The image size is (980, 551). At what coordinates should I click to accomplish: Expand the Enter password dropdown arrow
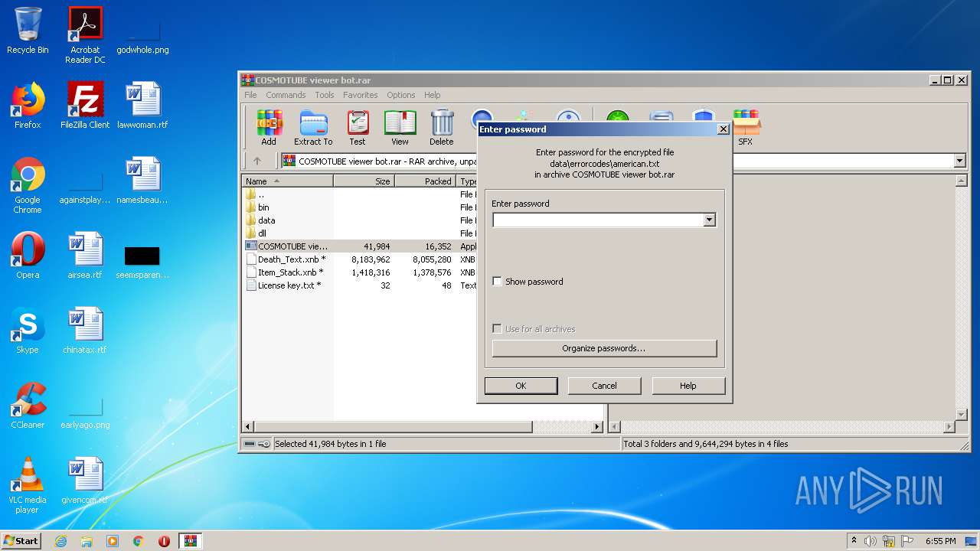pos(709,220)
